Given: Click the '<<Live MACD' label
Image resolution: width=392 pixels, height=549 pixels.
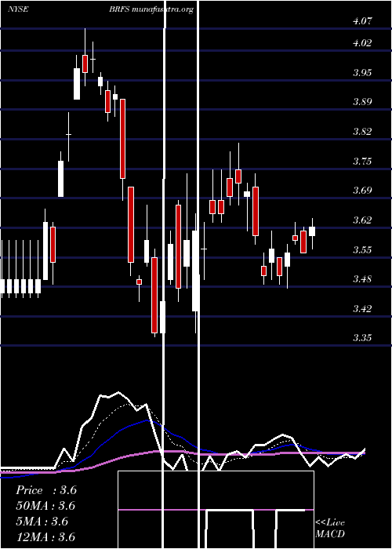Looking at the screenshot, I should (330, 529).
